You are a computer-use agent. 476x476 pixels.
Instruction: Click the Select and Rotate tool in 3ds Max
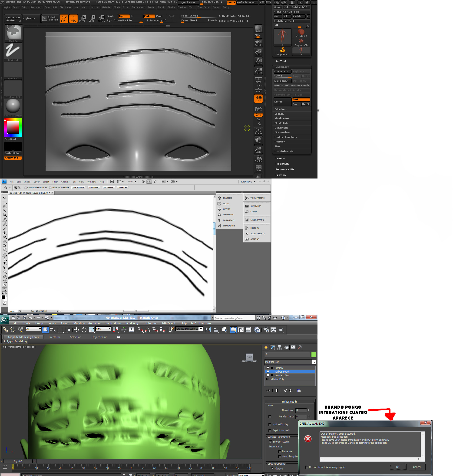[x=84, y=330]
